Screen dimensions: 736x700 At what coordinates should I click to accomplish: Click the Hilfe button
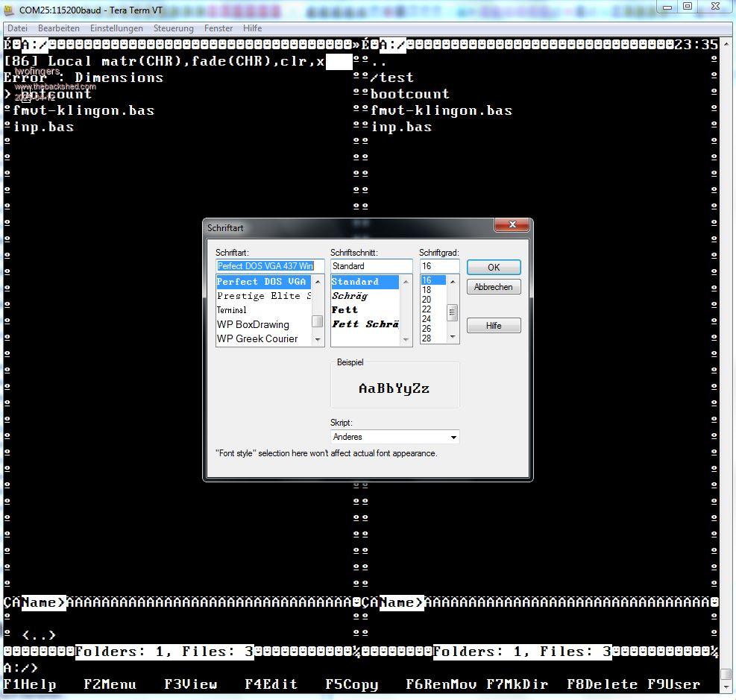(494, 326)
